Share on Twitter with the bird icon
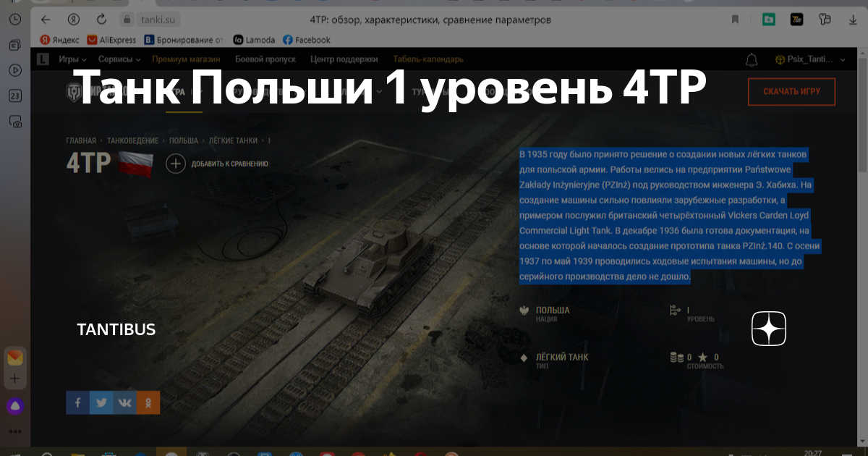 (101, 403)
